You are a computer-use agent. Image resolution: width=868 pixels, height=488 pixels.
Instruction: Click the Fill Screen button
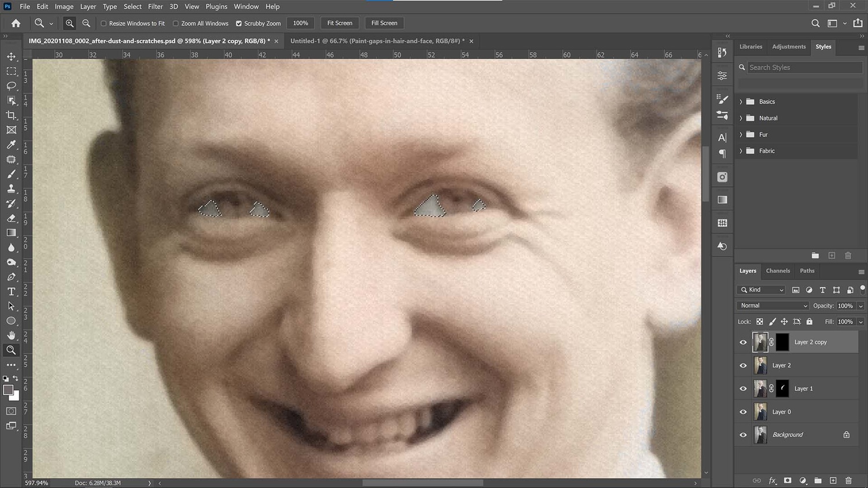[384, 23]
